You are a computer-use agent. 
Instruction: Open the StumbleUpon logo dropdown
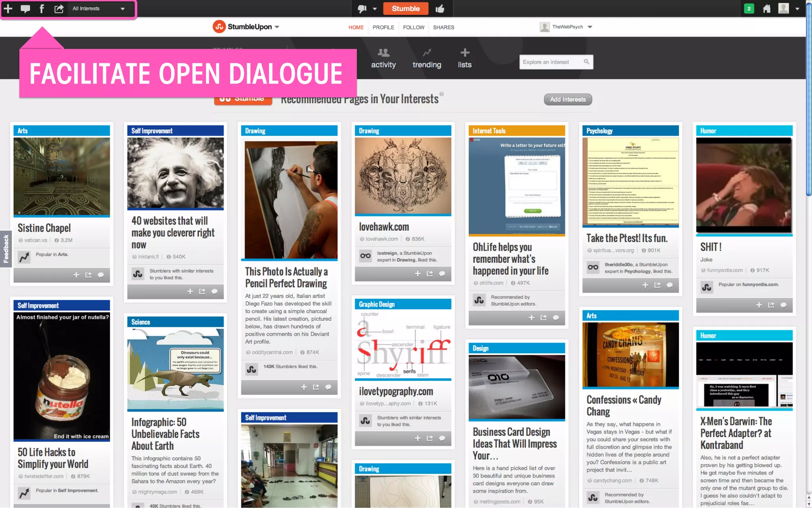[246, 27]
